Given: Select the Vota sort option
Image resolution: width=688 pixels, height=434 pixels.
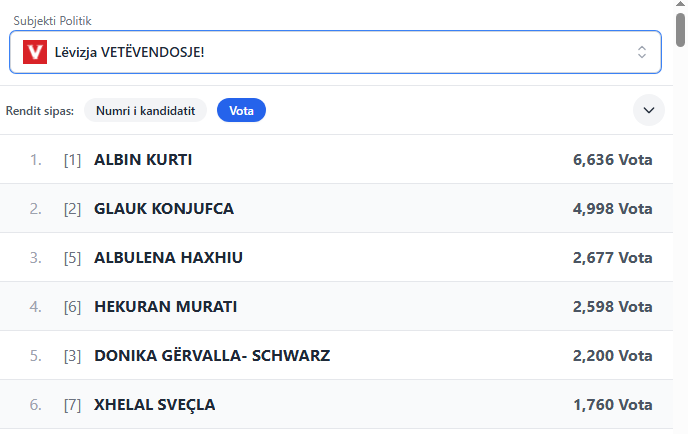Looking at the screenshot, I should pos(241,111).
